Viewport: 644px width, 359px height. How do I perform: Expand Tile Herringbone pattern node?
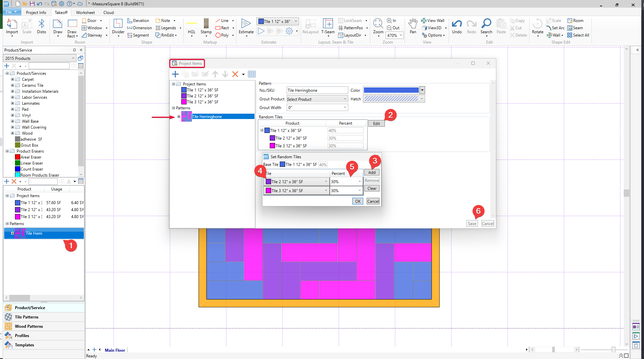tap(179, 117)
